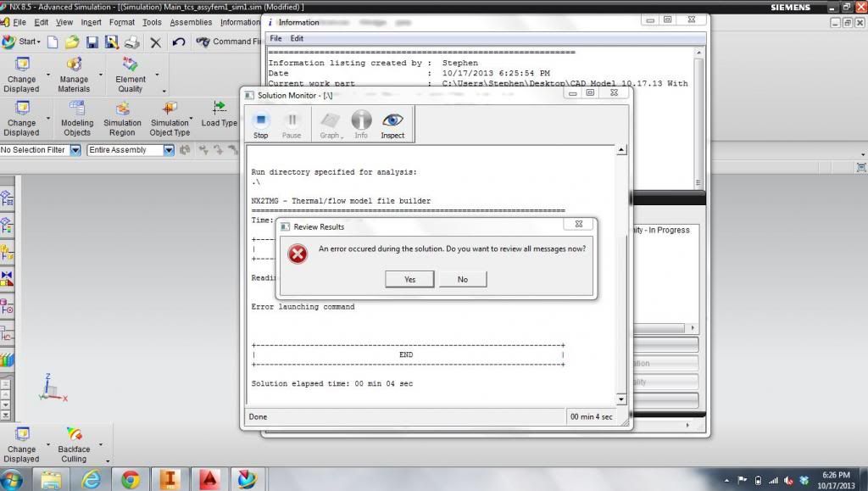
Task: Open the View menu
Action: (x=64, y=22)
